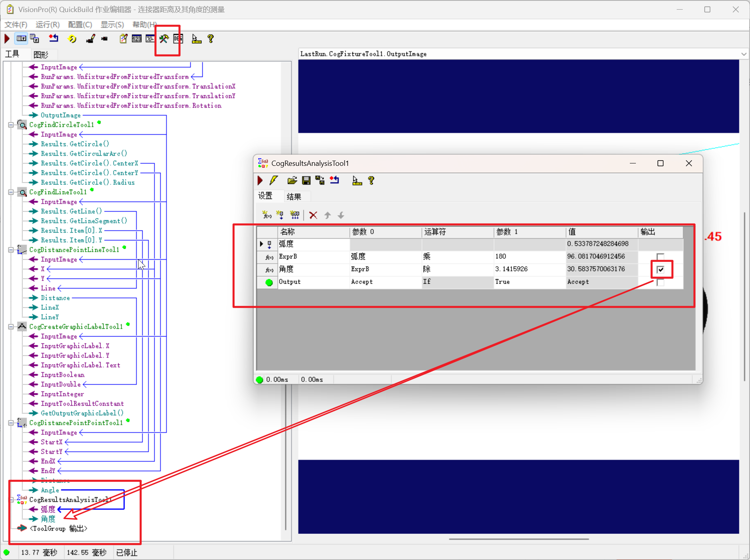The height and width of the screenshot is (560, 750).
Task: Click the tooltip pointer icon in CogResultsAnalysisTool1
Action: coord(357,181)
